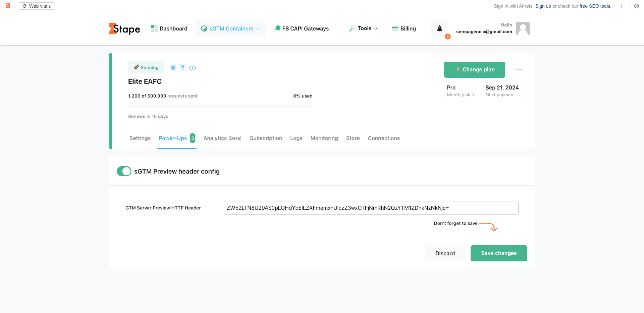Toggle sGTM Preview header config switch

tap(124, 171)
